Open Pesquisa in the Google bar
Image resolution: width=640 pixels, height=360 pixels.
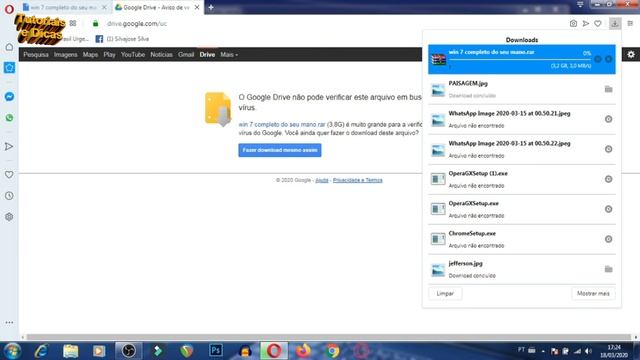[36, 54]
